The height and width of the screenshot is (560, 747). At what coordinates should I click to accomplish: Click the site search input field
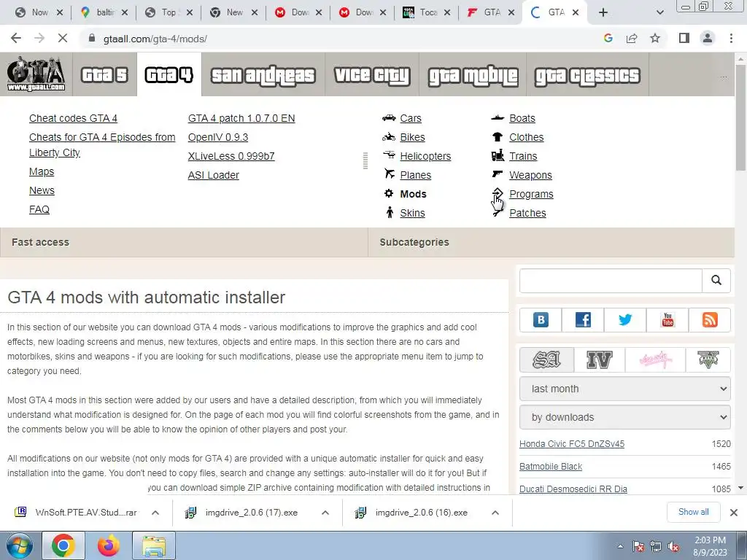coord(611,281)
